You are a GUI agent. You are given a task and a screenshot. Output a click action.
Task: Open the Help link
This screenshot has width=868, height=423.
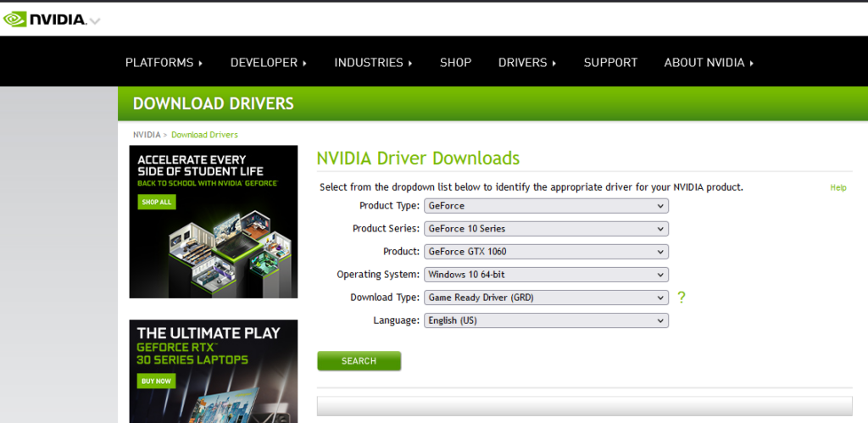point(838,187)
